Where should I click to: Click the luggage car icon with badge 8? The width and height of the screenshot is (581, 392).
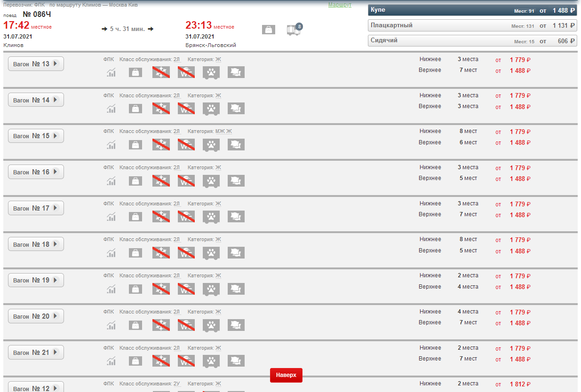tap(294, 30)
